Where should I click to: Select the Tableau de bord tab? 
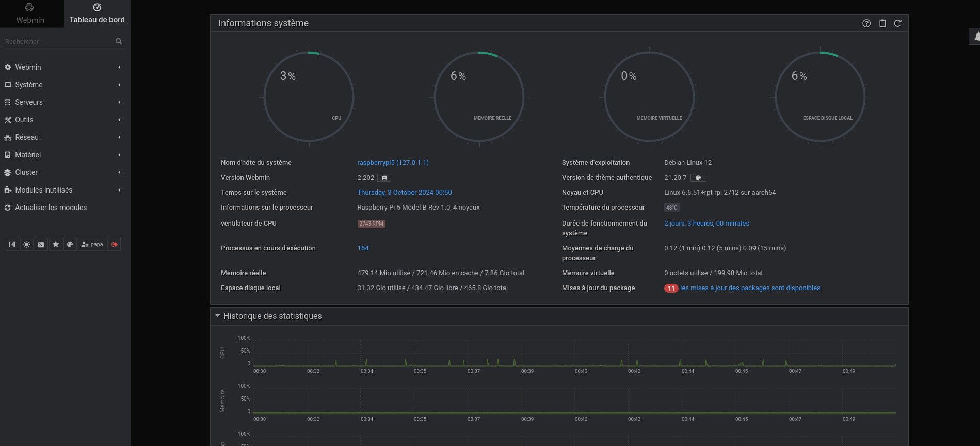[x=97, y=14]
